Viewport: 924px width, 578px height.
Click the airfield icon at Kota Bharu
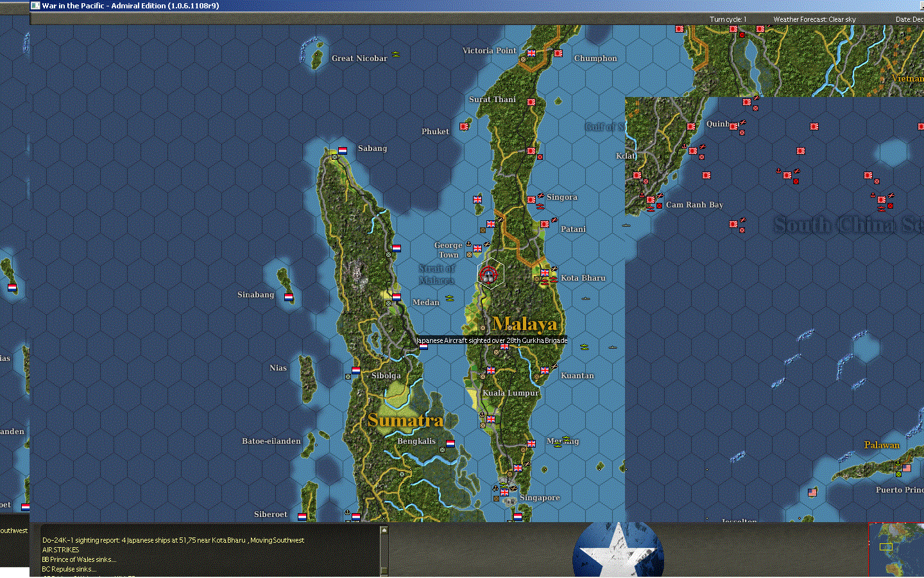(554, 269)
